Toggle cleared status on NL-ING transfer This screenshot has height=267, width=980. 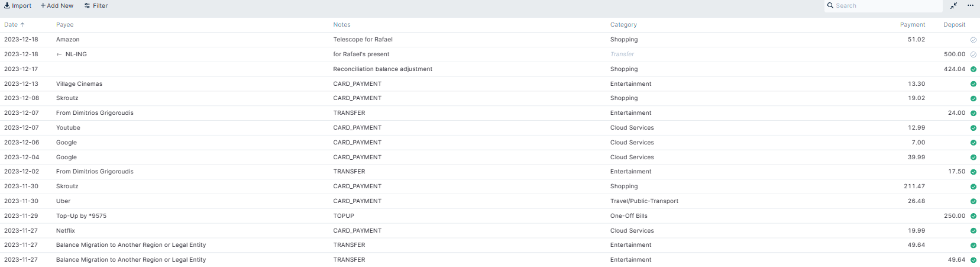tap(973, 54)
